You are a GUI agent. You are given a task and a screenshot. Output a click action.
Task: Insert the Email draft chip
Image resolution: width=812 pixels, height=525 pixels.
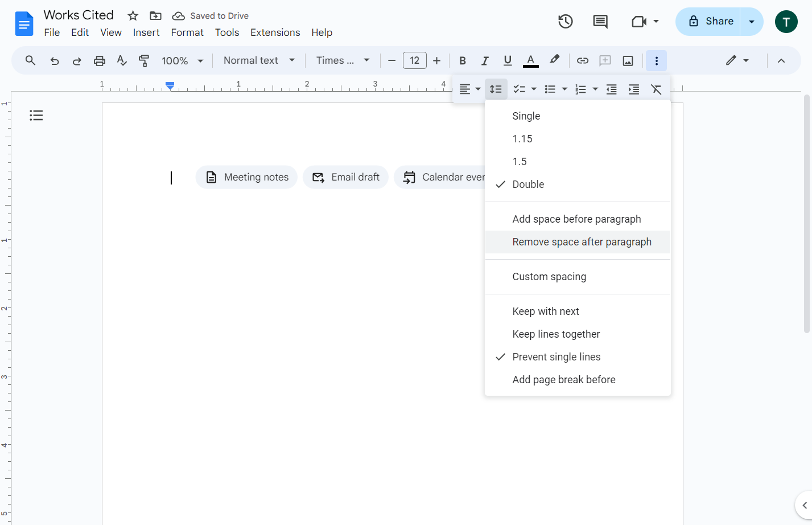click(345, 177)
